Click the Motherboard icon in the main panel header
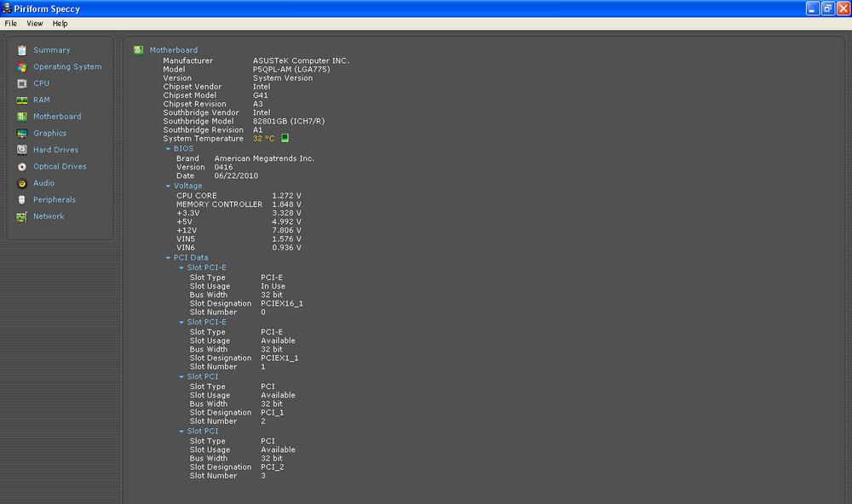This screenshot has width=852, height=504. (x=139, y=50)
